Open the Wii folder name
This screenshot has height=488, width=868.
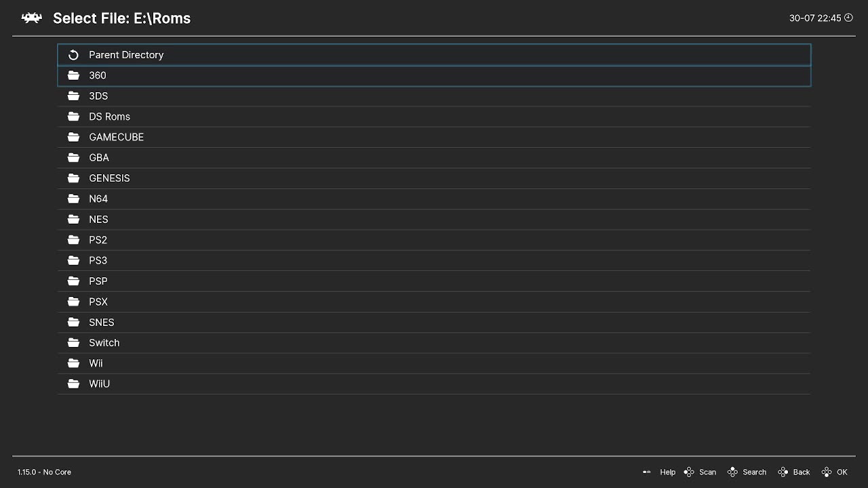click(96, 363)
